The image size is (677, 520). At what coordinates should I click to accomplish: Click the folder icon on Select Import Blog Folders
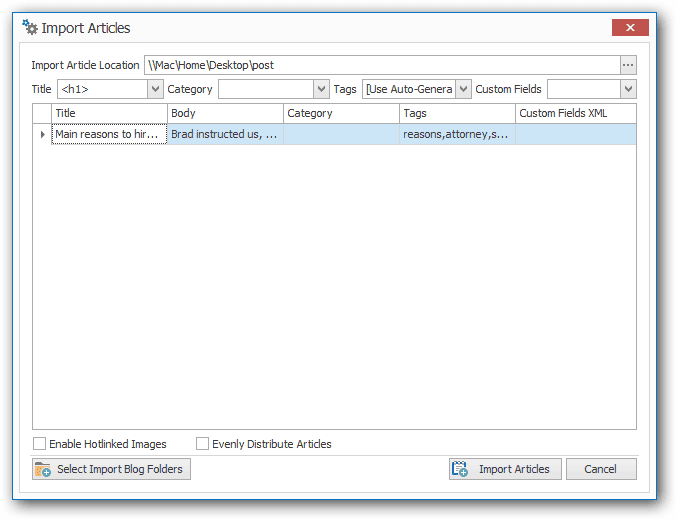point(43,469)
